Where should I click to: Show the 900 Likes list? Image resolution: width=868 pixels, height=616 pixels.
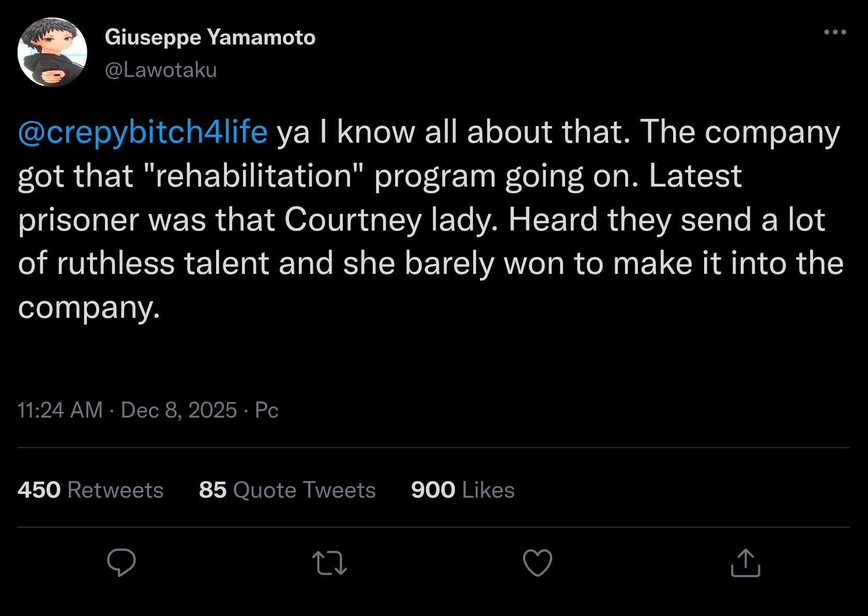coord(463,490)
